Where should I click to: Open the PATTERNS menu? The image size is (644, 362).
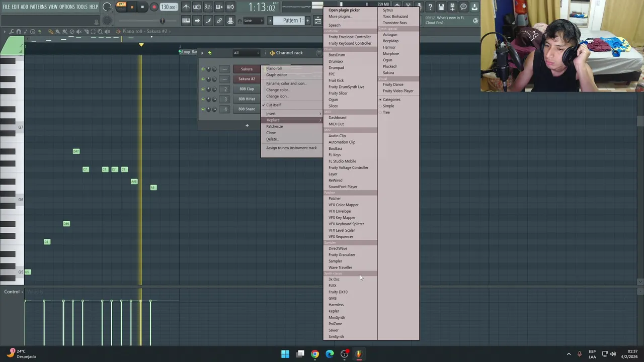pyautogui.click(x=38, y=7)
